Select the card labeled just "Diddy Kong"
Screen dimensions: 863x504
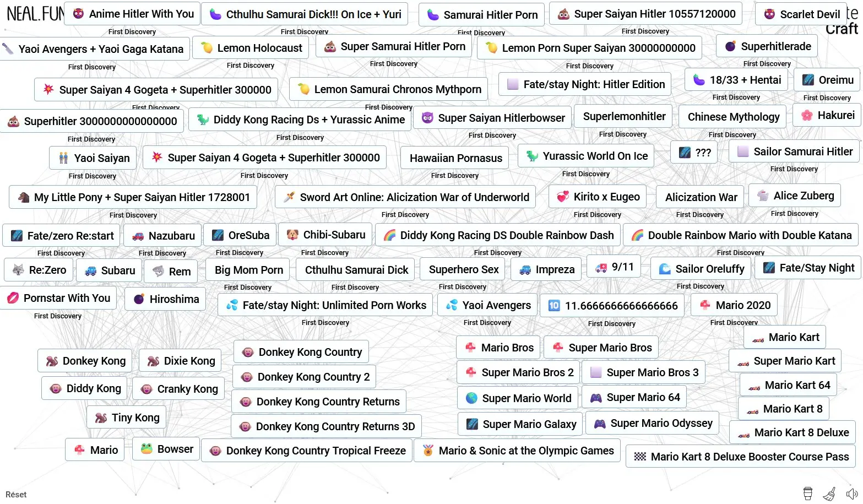click(x=85, y=388)
